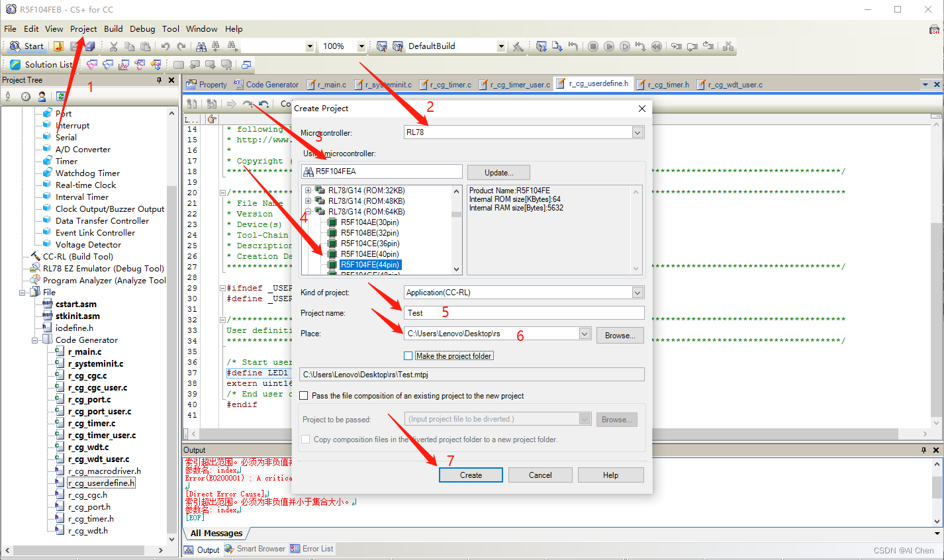Close the Create Project dialog

click(x=641, y=109)
